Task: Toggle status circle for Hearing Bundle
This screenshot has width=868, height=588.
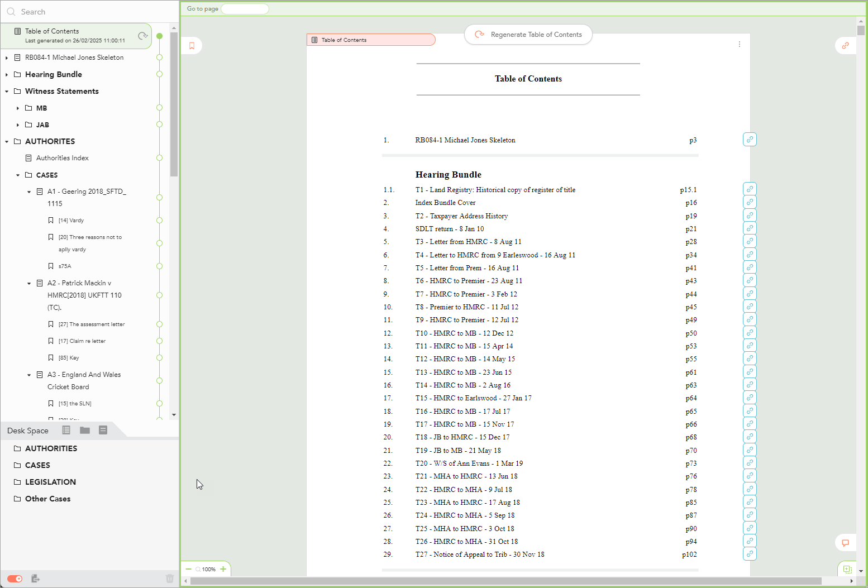Action: pyautogui.click(x=159, y=74)
